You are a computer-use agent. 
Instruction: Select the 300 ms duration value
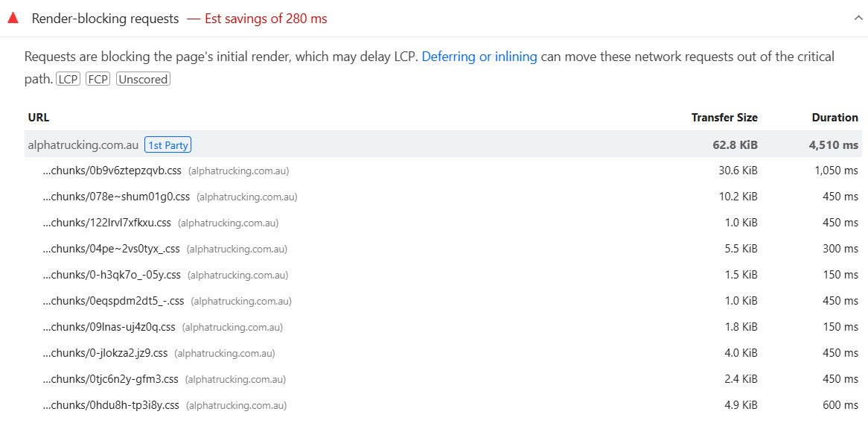point(840,249)
